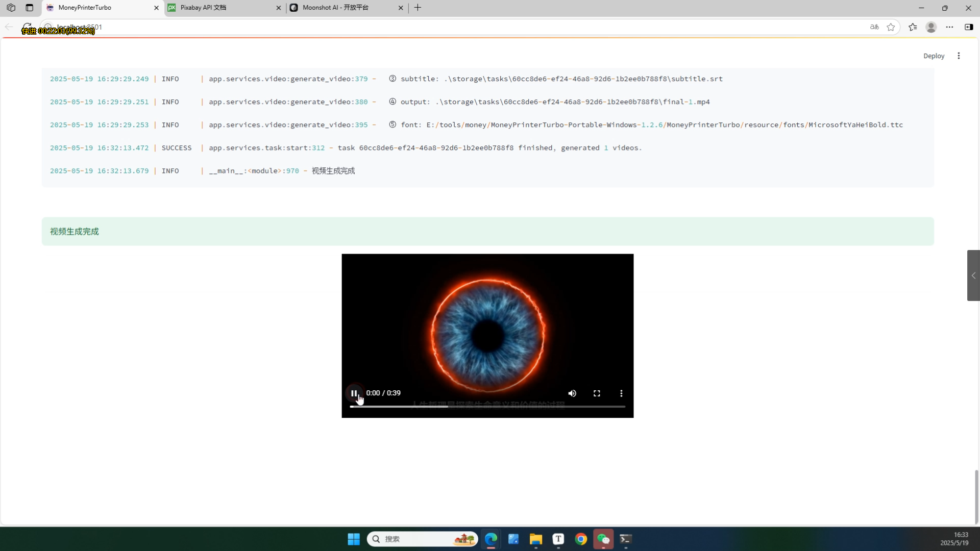Toggle the Edge sidebar panel icon
This screenshot has width=980, height=551.
(x=969, y=27)
